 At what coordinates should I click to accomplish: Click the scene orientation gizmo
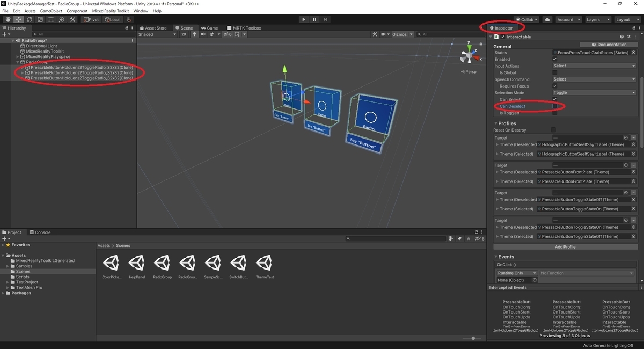tap(470, 54)
